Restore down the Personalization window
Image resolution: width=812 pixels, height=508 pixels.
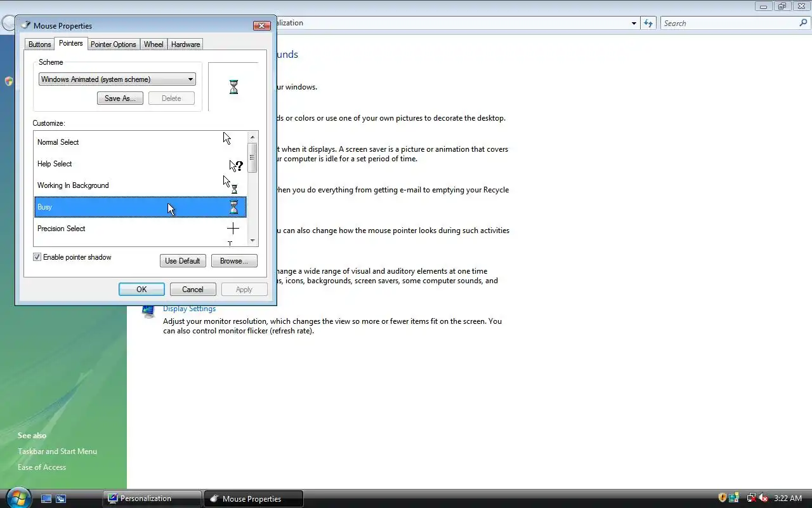(x=782, y=6)
